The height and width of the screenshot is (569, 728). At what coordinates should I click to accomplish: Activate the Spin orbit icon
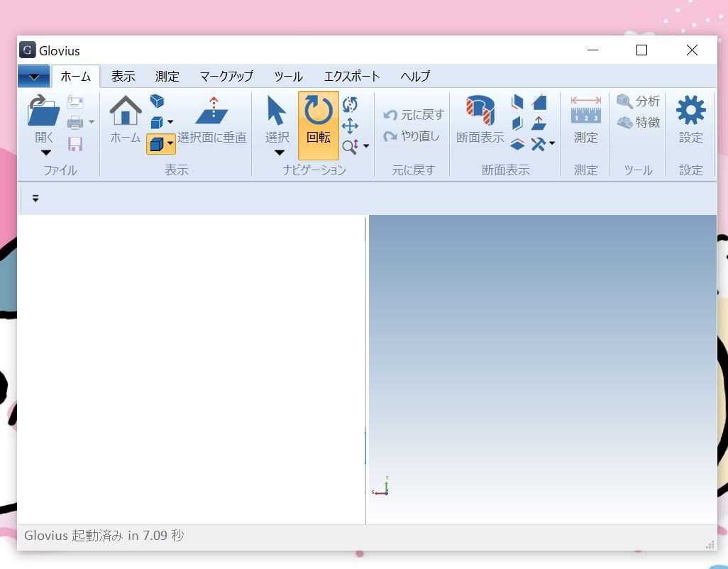point(350,104)
